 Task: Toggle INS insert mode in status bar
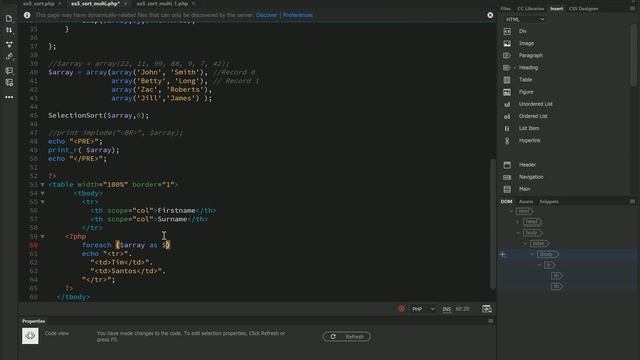[447, 309]
